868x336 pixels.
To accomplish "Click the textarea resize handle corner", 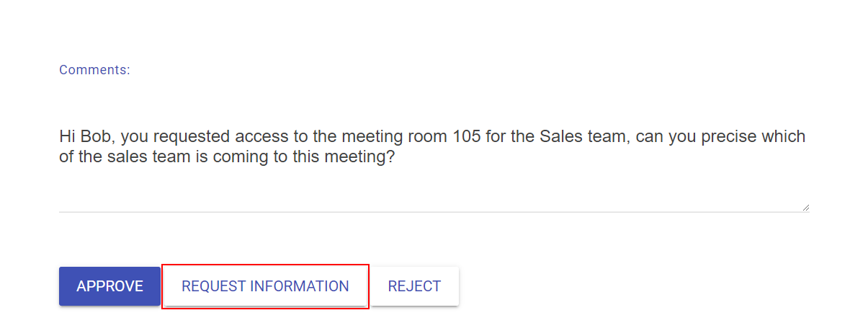I will [x=805, y=207].
